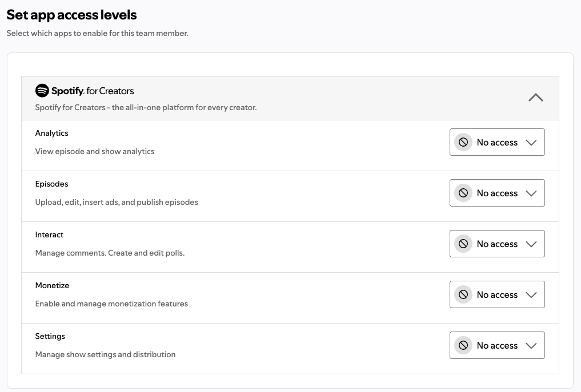
Task: Open the Analytics access level dropdown
Action: click(497, 142)
